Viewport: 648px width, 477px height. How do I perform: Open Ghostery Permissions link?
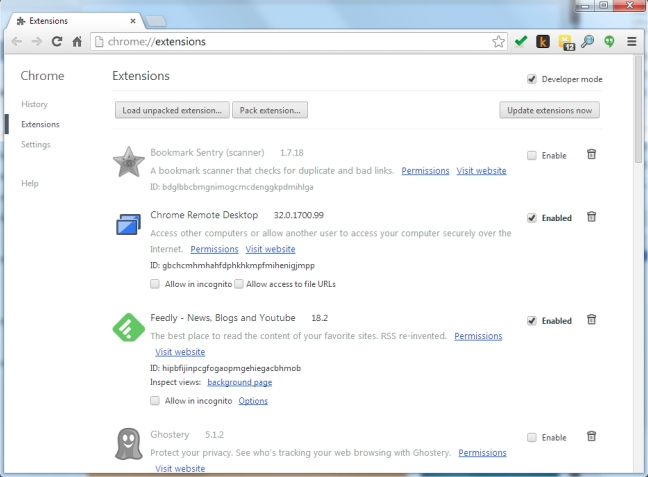tap(482, 453)
